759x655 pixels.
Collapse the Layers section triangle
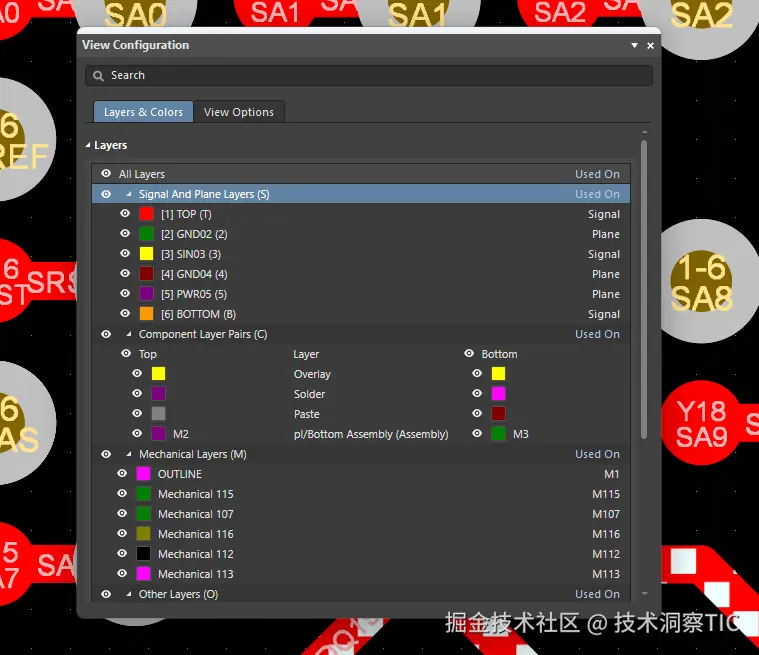[88, 145]
